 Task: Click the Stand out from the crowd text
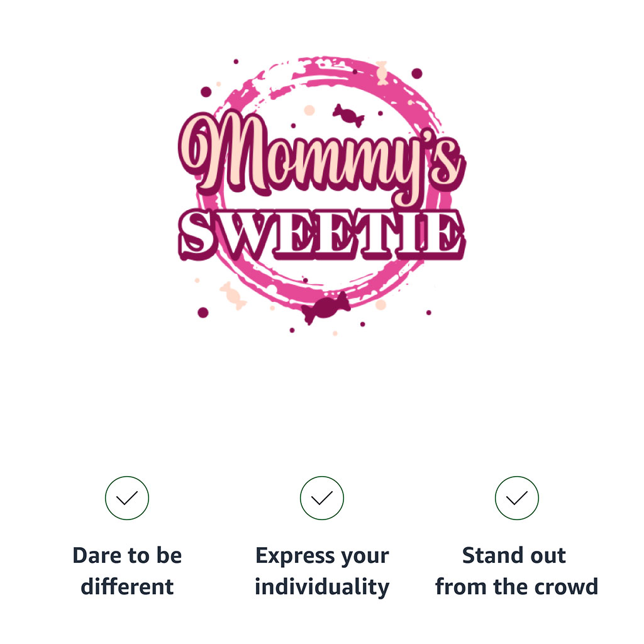click(516, 571)
